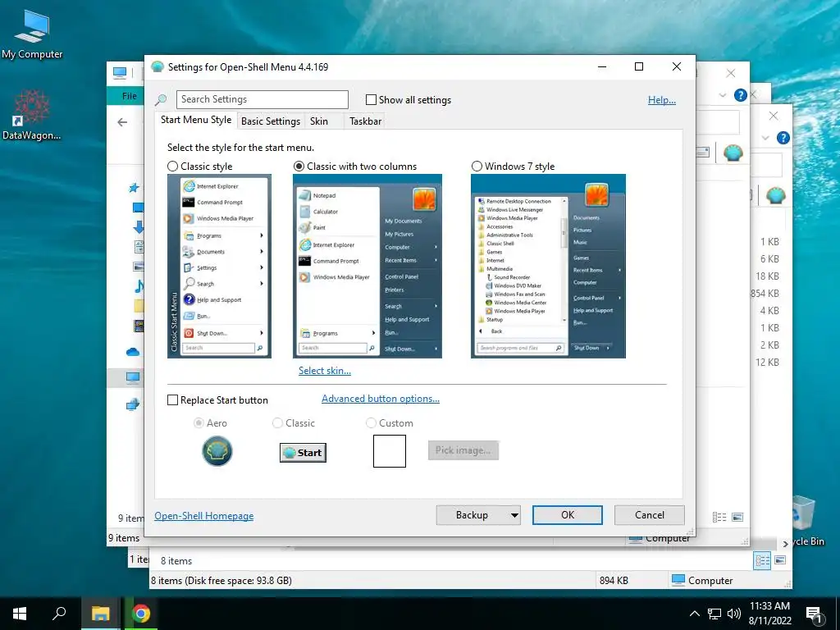Image resolution: width=840 pixels, height=630 pixels.
Task: Open the notification center icon
Action: [x=814, y=614]
